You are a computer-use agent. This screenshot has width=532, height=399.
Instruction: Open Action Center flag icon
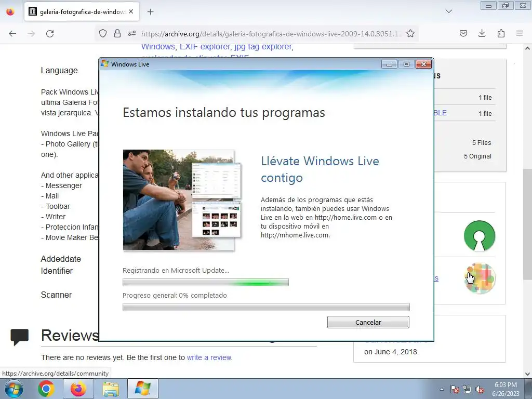(454, 389)
